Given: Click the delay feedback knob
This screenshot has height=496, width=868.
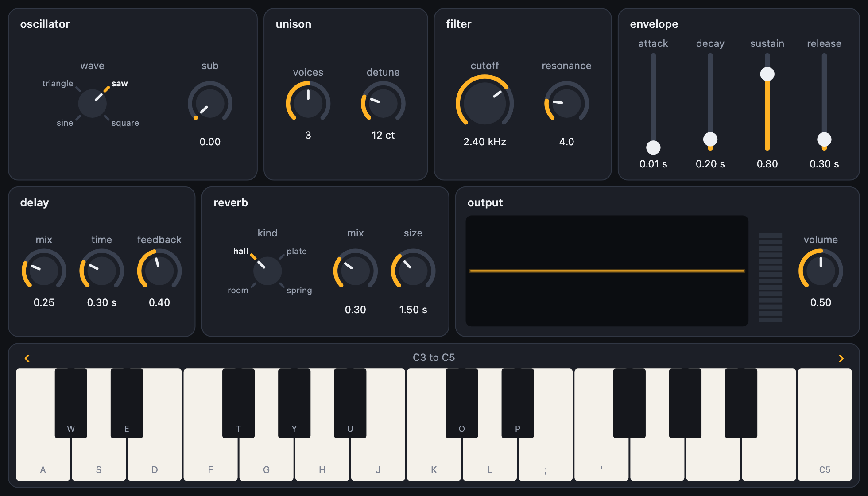Looking at the screenshot, I should pos(159,271).
